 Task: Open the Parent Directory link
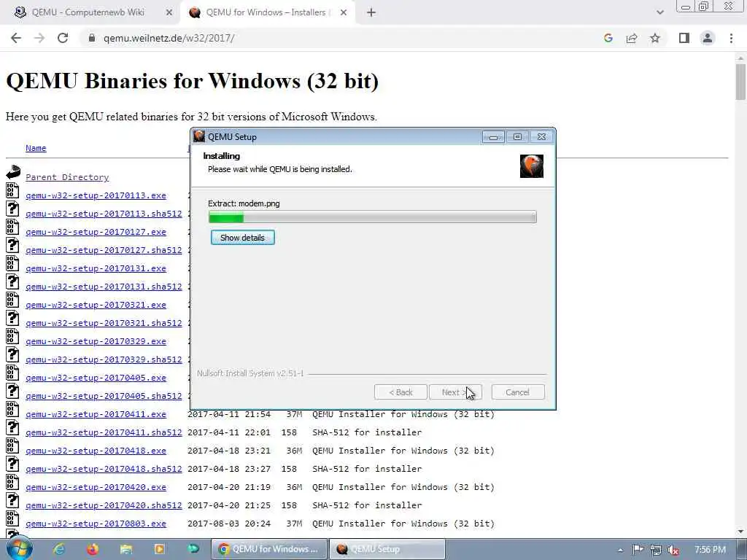[x=67, y=177]
